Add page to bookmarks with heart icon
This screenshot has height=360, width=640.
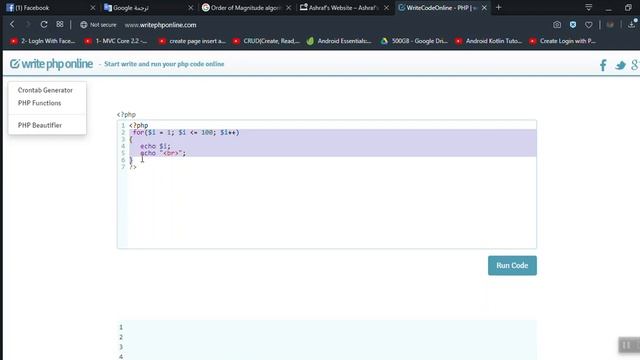(x=589, y=25)
